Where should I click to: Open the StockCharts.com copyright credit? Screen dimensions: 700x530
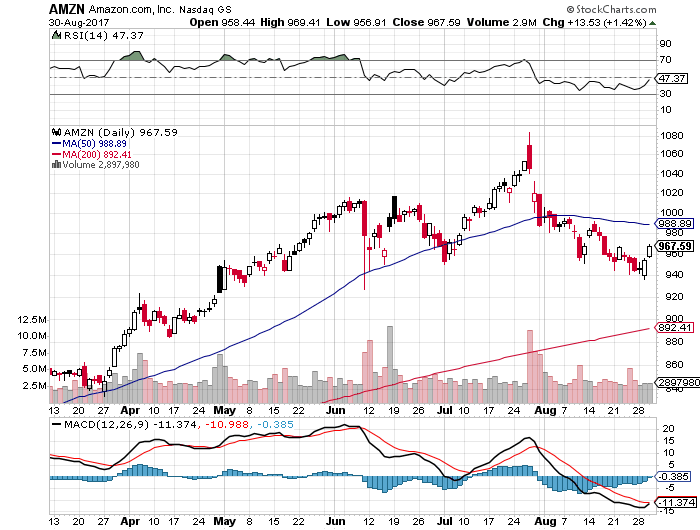(x=611, y=9)
